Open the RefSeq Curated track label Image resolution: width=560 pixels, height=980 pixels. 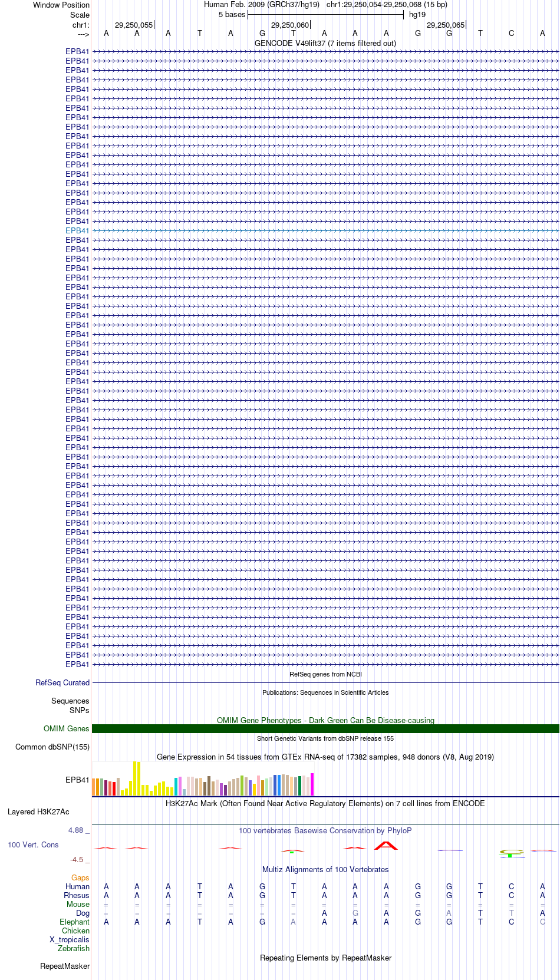tap(62, 682)
